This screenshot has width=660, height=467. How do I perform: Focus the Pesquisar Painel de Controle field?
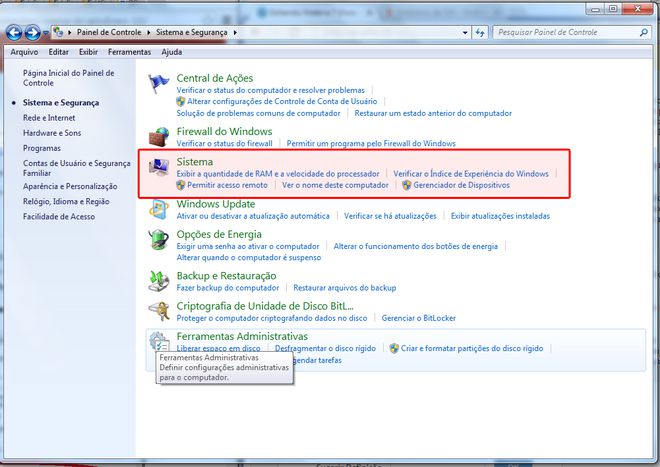click(x=571, y=32)
